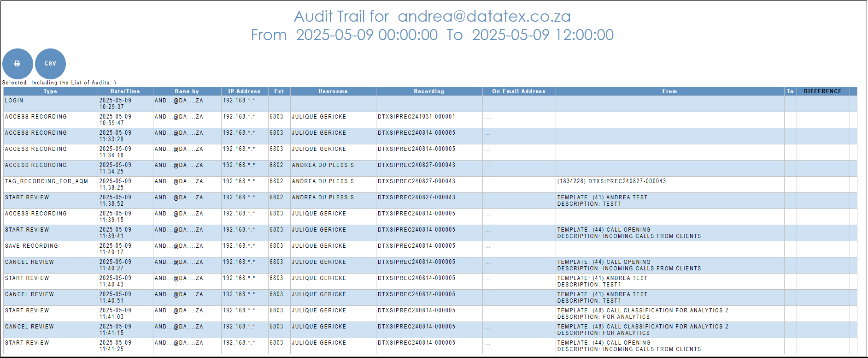Click the print icon button
868x358 pixels.
(18, 64)
